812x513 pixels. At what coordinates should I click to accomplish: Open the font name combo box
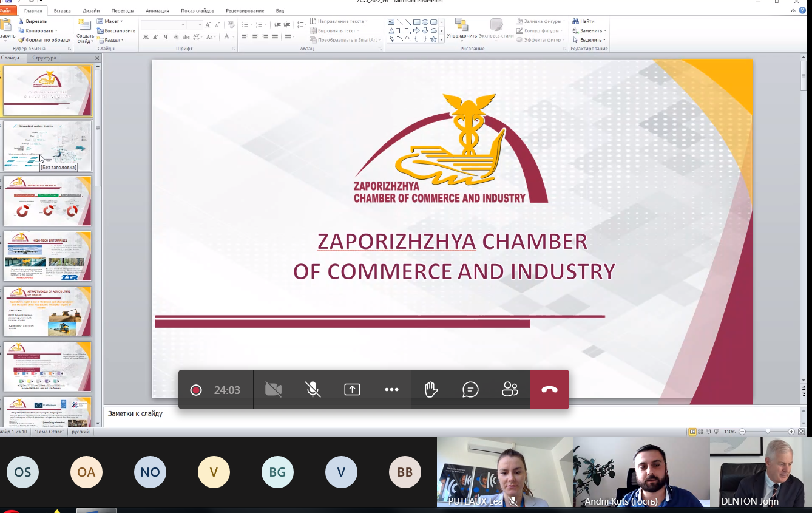coord(163,25)
